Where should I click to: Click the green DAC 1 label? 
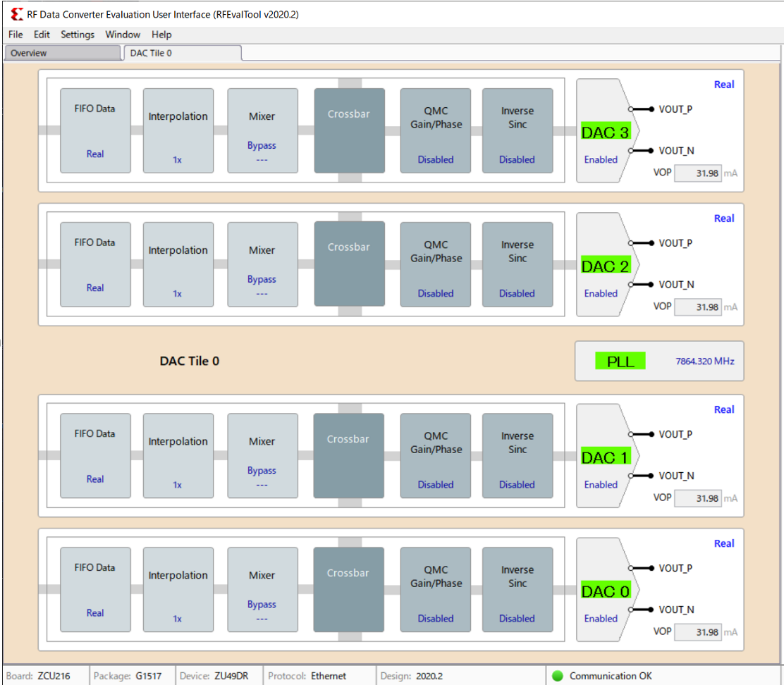606,457
